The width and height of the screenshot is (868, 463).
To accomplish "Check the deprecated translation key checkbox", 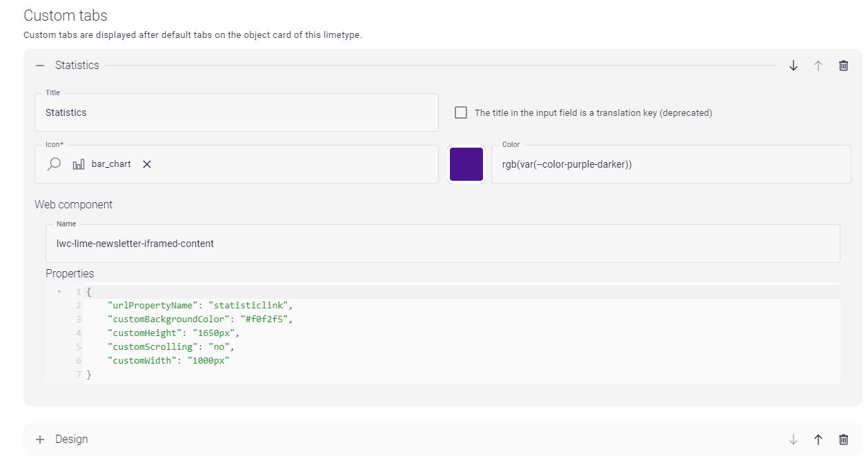I will 460,112.
